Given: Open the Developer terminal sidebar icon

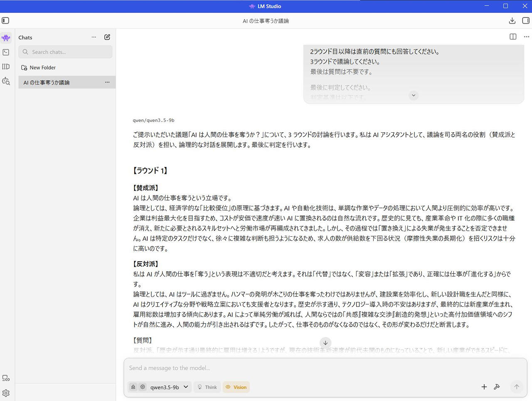Looking at the screenshot, I should pos(6,52).
